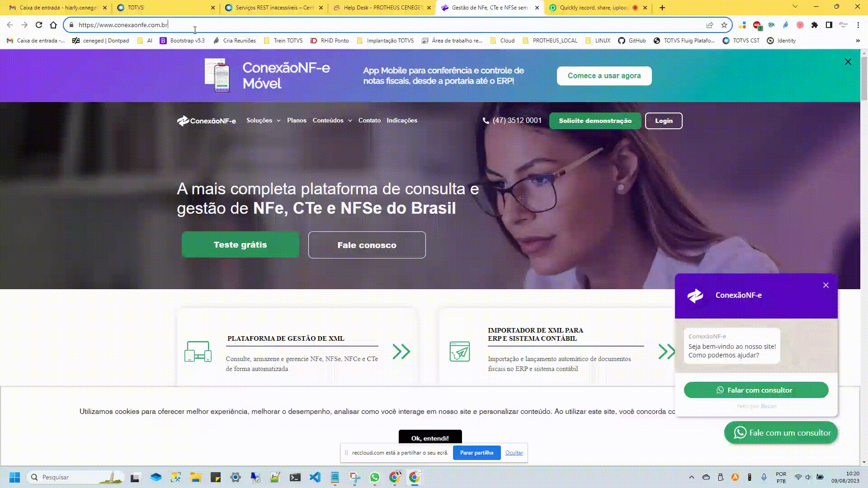Click the browser home icon

pyautogui.click(x=53, y=25)
